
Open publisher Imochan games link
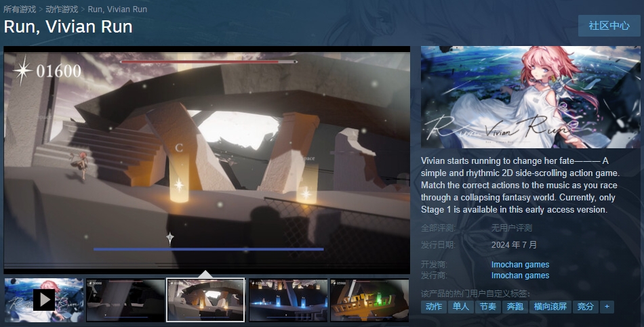click(520, 276)
